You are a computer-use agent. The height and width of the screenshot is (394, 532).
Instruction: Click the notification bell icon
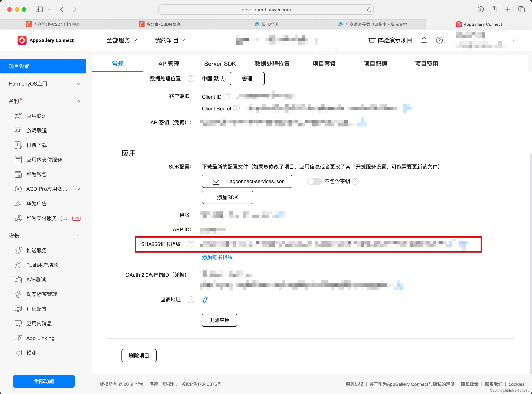click(x=424, y=40)
